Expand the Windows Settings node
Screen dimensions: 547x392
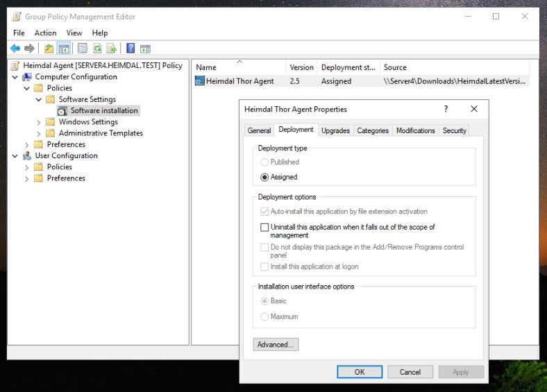coord(39,122)
